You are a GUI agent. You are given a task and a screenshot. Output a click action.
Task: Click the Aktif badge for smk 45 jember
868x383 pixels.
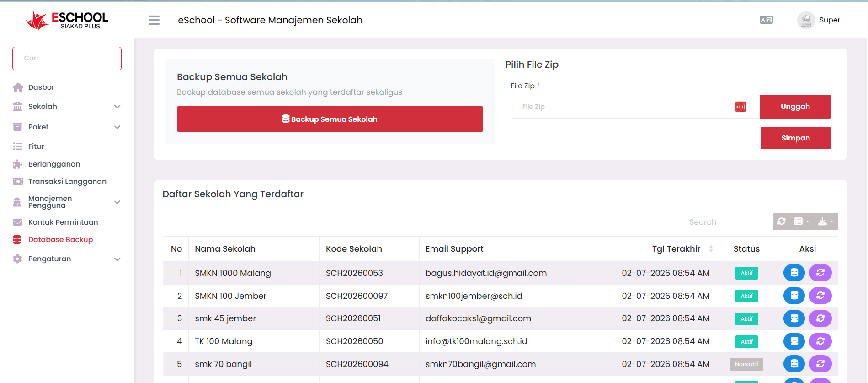point(746,319)
